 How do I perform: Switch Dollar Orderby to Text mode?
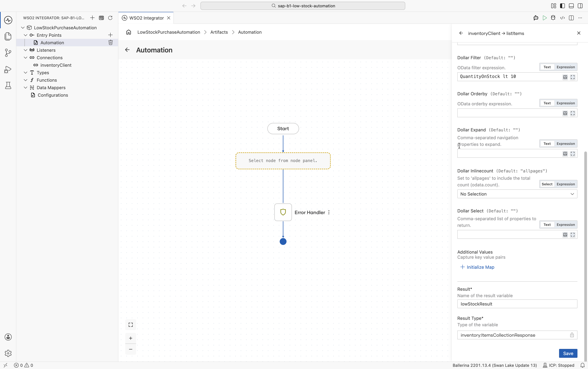547,103
